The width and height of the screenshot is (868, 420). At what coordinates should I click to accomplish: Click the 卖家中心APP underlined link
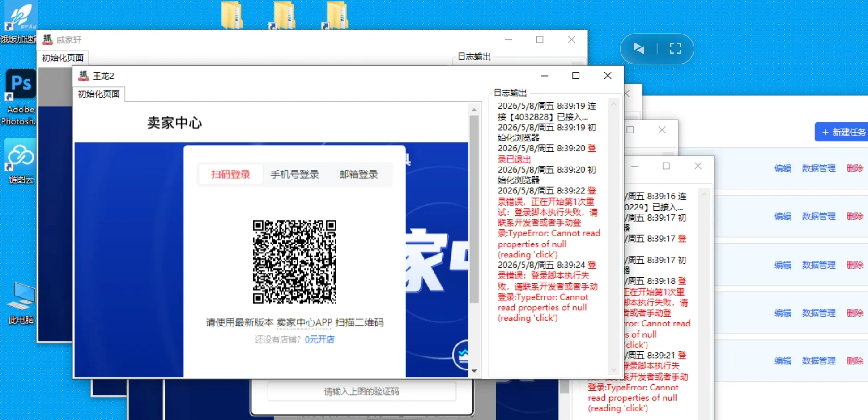tap(304, 322)
